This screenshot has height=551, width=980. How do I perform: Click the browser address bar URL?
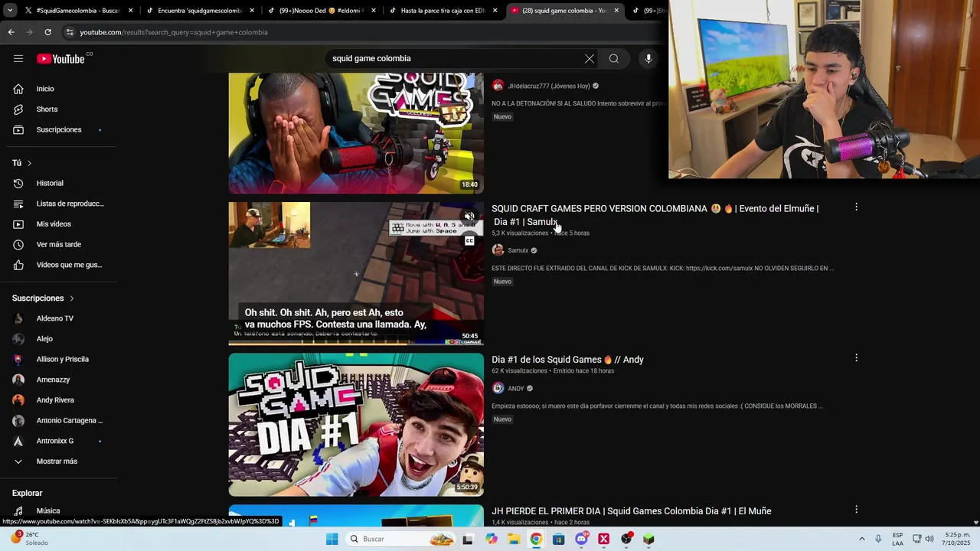(174, 32)
